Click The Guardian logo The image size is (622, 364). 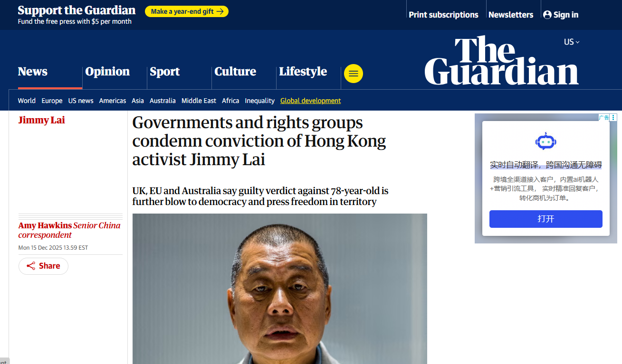502,61
